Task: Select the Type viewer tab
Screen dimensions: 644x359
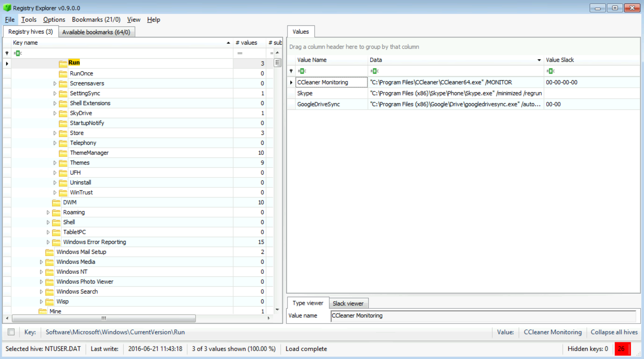Action: click(x=308, y=303)
